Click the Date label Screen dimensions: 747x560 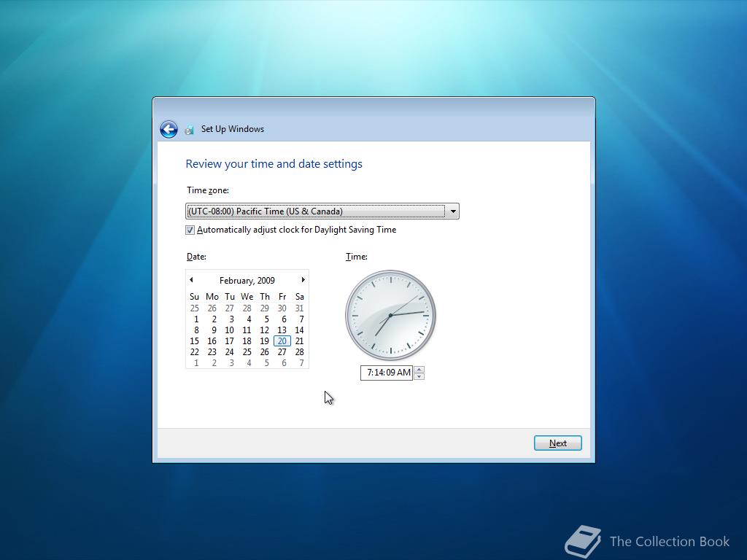196,256
